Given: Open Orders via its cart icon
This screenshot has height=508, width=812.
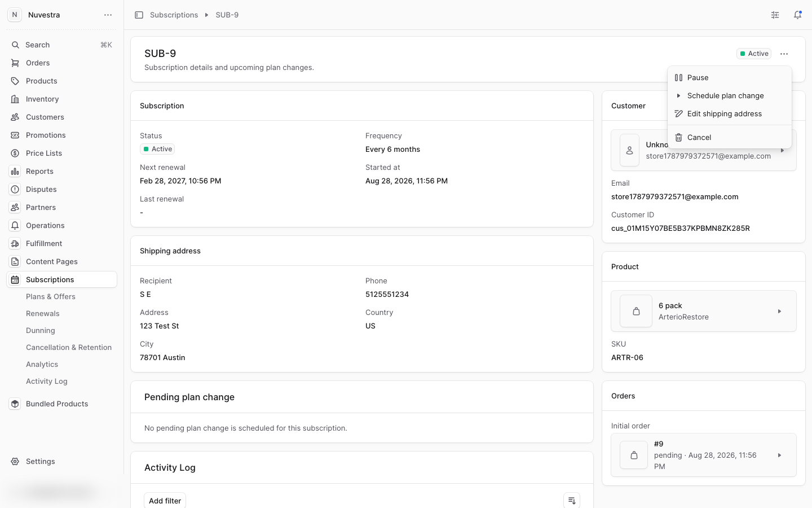Looking at the screenshot, I should (15, 63).
